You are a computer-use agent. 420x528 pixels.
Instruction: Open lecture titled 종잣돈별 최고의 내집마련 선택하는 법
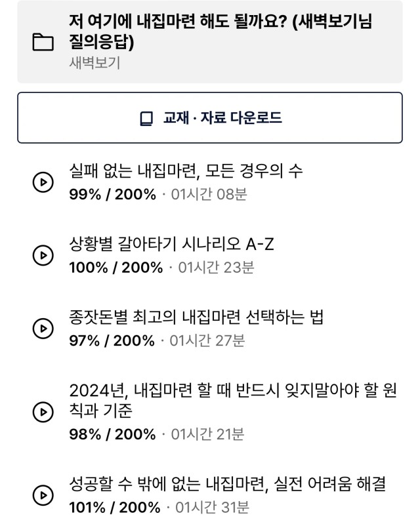coord(196,317)
